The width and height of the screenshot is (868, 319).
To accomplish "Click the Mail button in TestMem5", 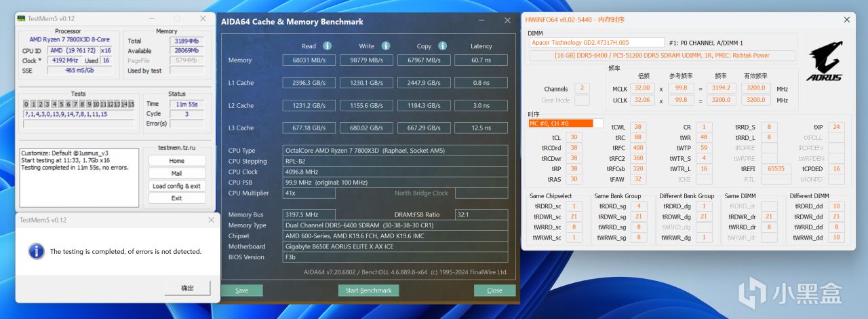I will point(177,173).
